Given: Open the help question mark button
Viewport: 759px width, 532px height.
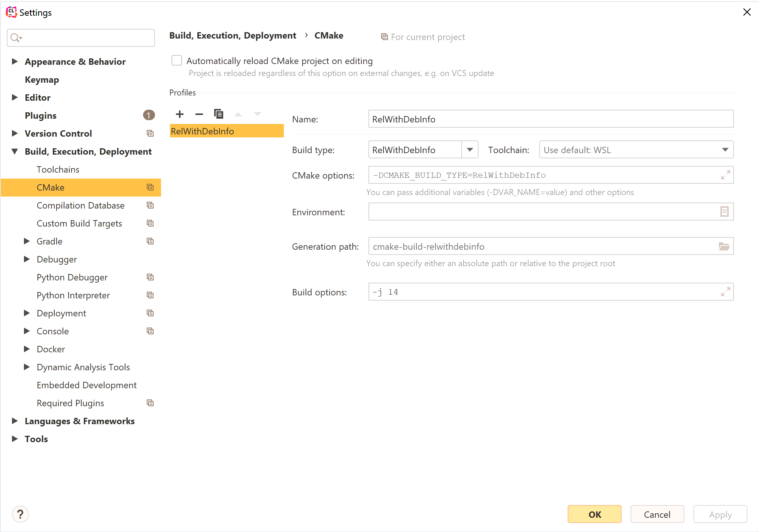Looking at the screenshot, I should coord(20,514).
